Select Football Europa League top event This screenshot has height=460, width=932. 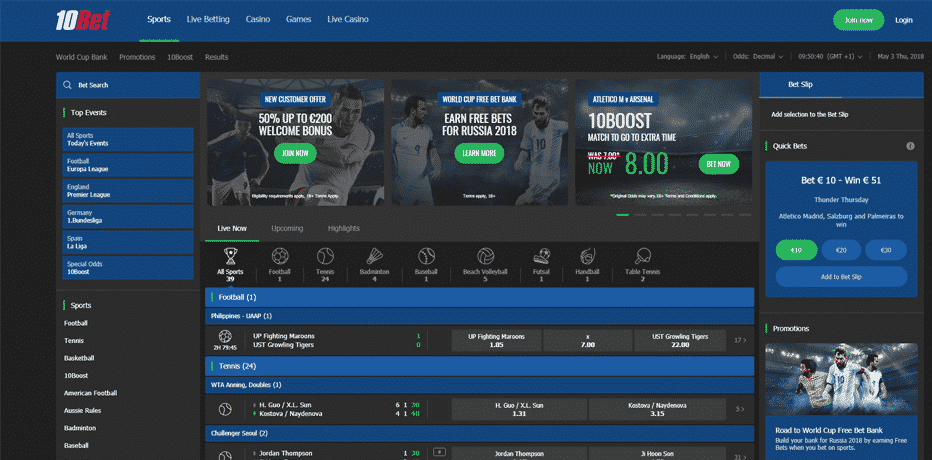coord(128,165)
